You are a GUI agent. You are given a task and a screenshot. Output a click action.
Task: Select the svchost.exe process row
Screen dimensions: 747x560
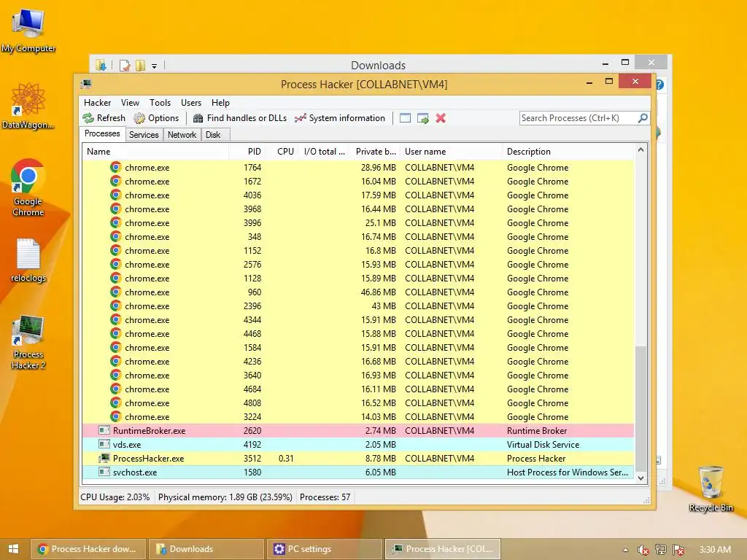coord(358,472)
